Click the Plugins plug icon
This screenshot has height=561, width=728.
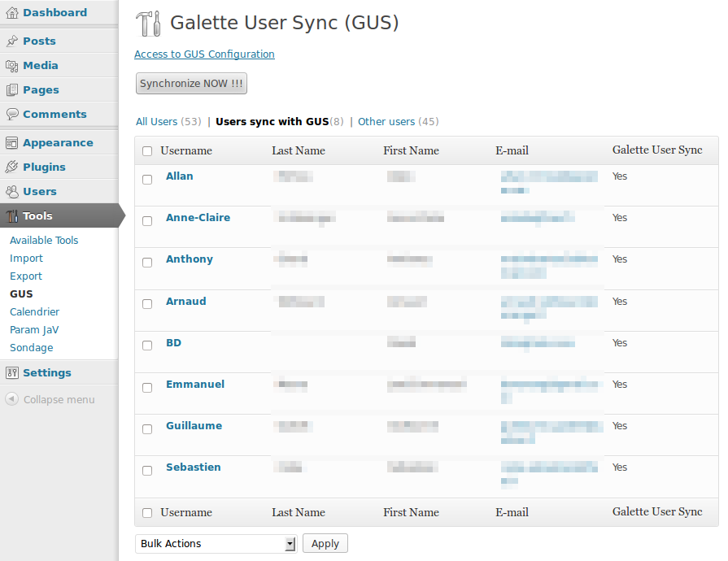(x=11, y=167)
